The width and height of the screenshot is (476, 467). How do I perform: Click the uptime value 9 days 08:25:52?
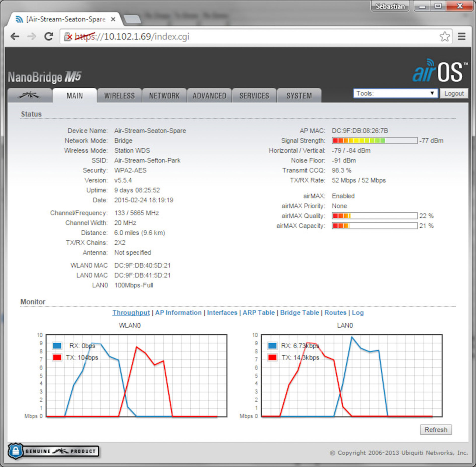coord(137,190)
